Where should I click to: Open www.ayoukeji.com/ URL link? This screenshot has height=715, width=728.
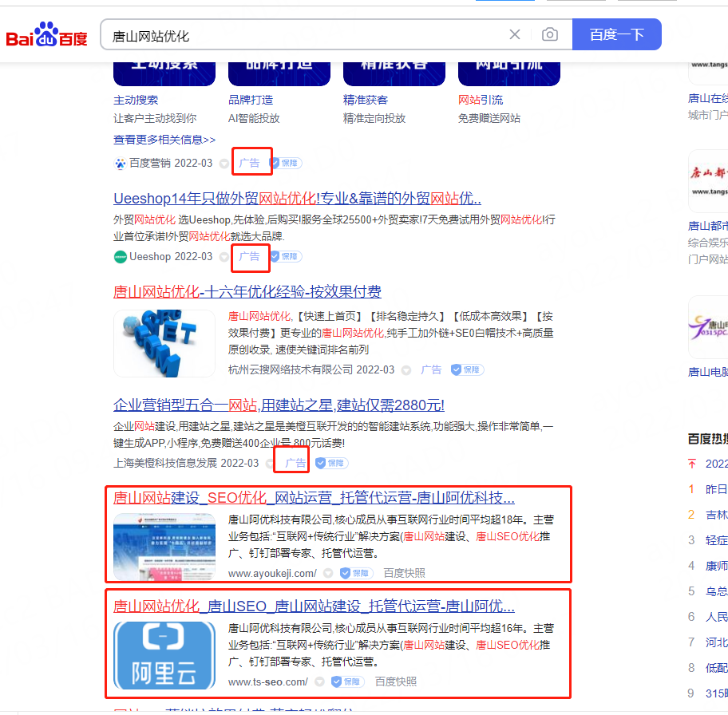(x=272, y=574)
